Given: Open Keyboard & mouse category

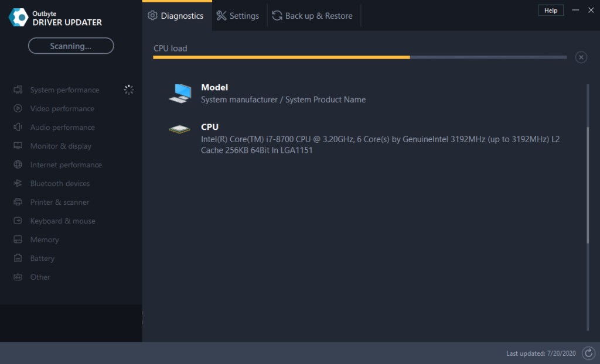Looking at the screenshot, I should tap(63, 221).
